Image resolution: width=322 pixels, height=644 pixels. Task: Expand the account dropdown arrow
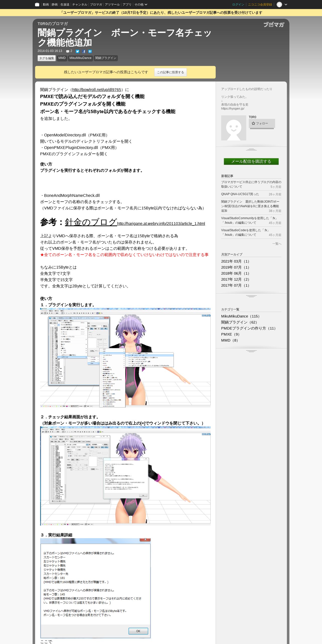click(x=286, y=5)
